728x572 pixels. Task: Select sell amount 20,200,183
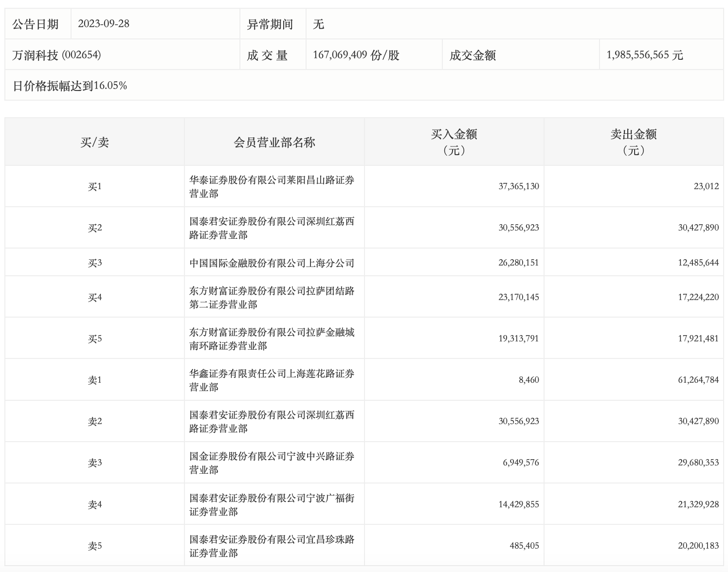tap(698, 546)
